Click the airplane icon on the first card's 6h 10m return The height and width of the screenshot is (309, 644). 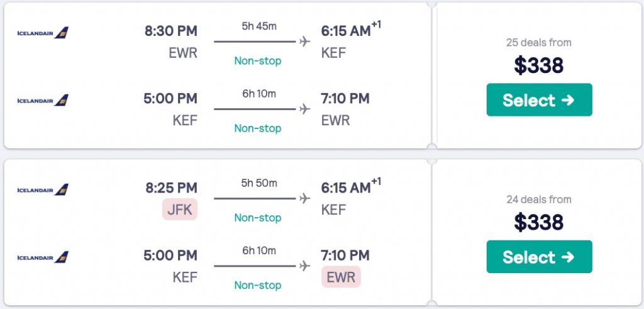pyautogui.click(x=305, y=110)
